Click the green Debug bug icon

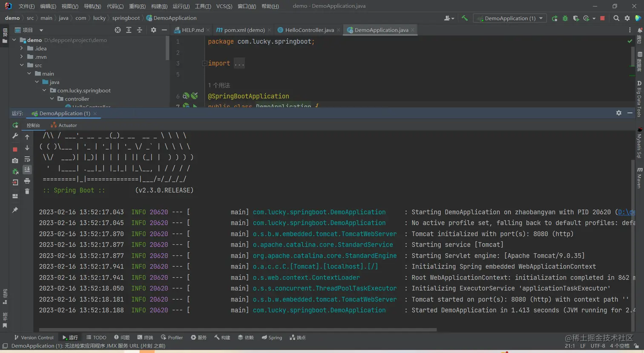point(565,18)
